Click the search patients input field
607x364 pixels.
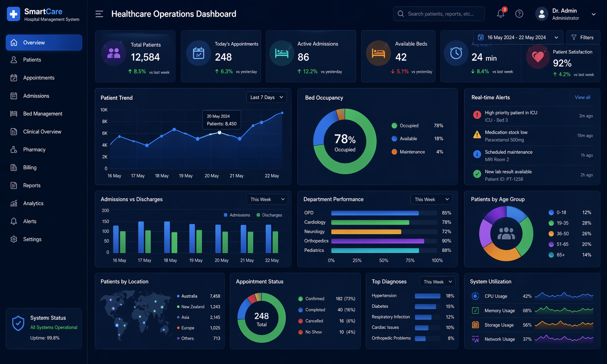(439, 14)
